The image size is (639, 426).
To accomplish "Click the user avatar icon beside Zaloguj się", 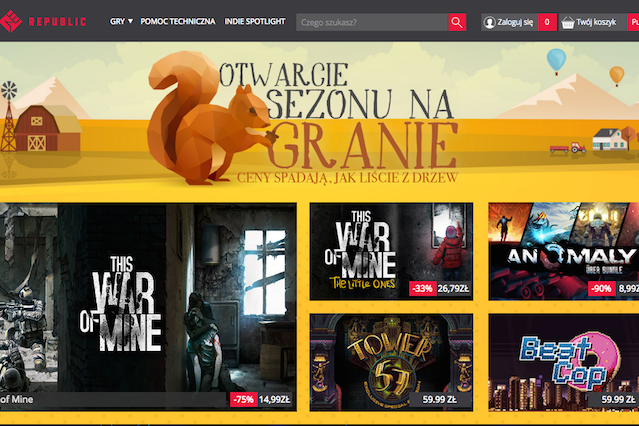I will (x=489, y=22).
